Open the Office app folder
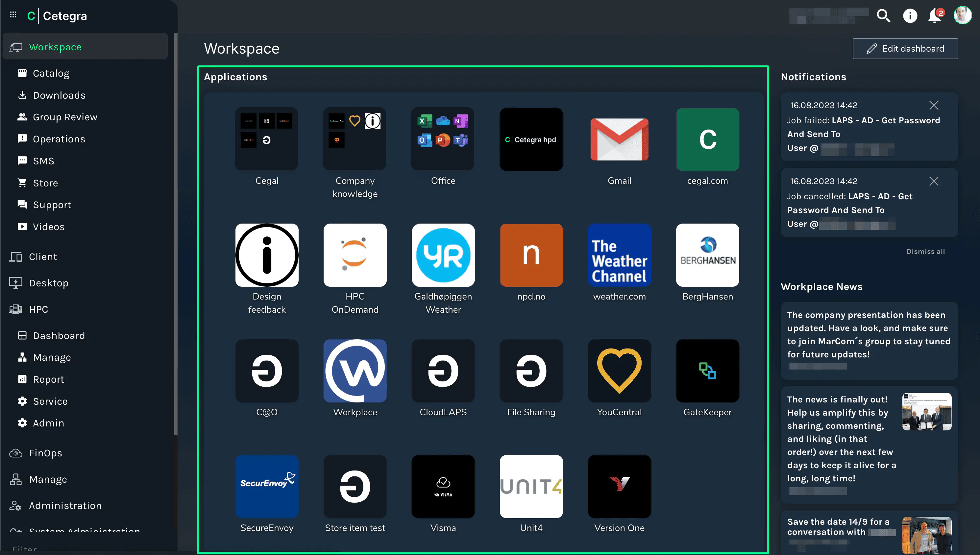 click(443, 139)
